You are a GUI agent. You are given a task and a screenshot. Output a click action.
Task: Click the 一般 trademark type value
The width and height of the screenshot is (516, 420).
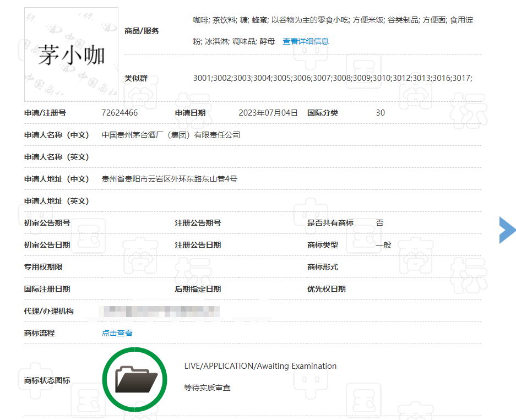[384, 245]
